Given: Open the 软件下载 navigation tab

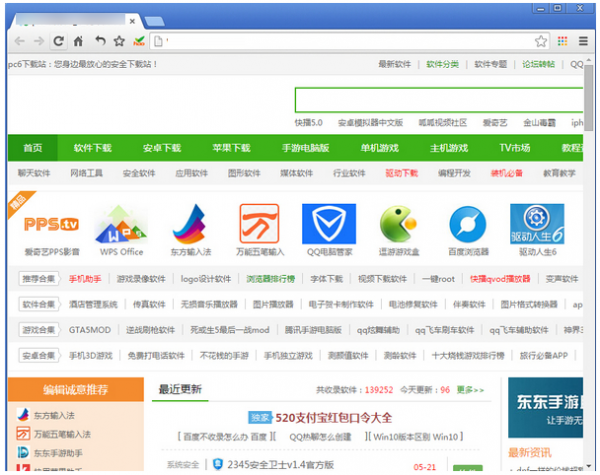Looking at the screenshot, I should click(x=93, y=148).
